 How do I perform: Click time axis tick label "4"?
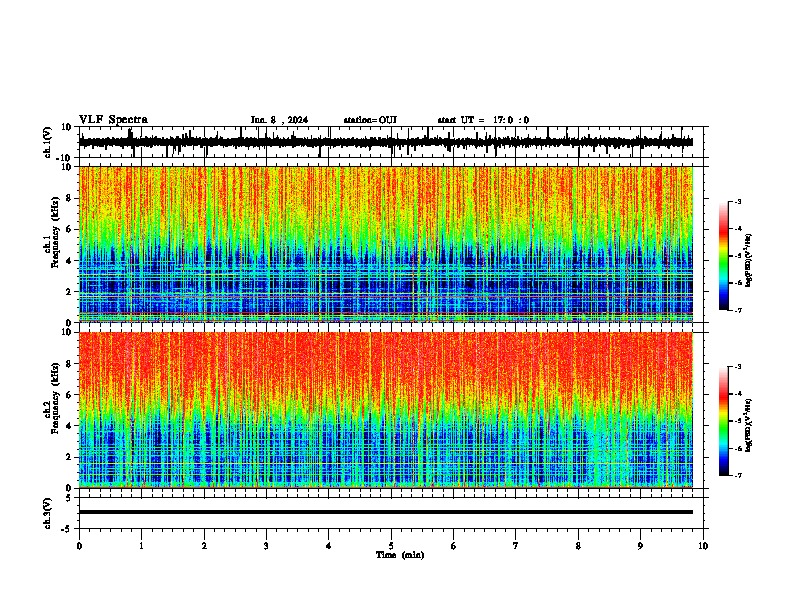328,546
